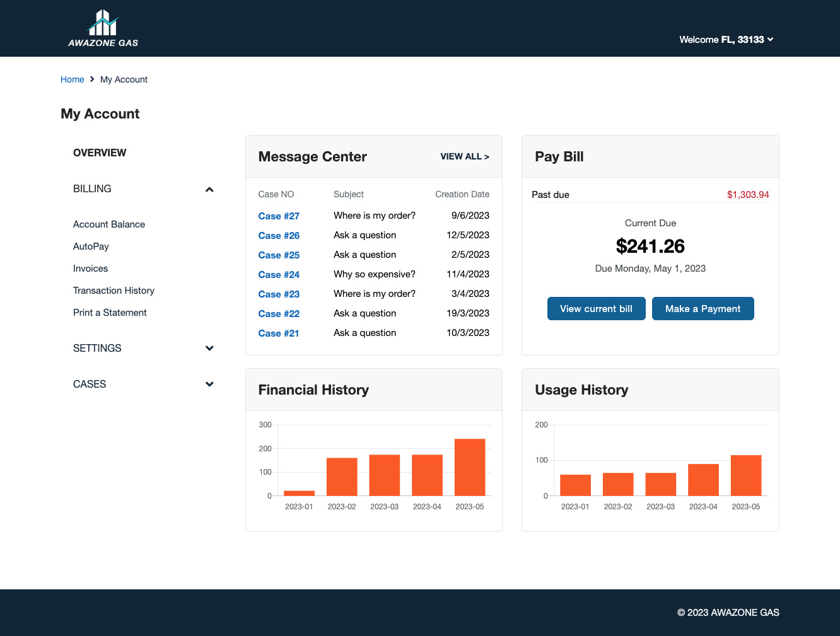This screenshot has height=636, width=840.
Task: Open Case #21 link
Action: 279,333
